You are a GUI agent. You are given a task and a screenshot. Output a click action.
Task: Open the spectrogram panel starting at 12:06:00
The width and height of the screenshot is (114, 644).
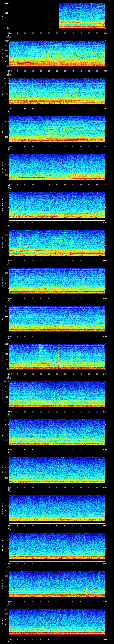coord(57,91)
